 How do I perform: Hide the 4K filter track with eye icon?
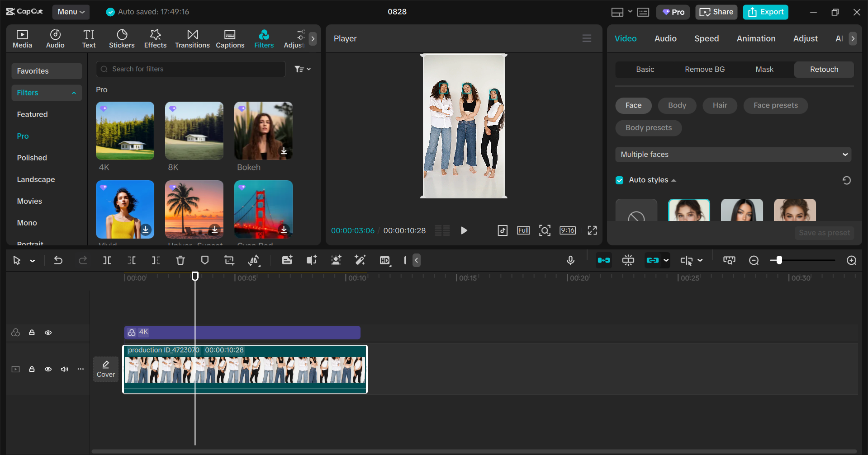(x=48, y=333)
